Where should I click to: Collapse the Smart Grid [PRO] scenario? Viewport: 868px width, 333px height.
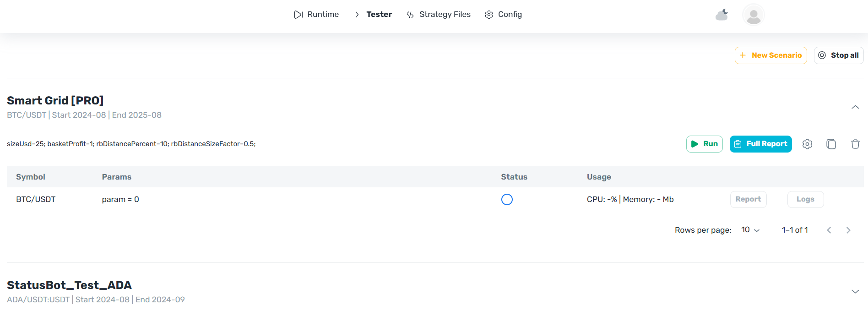pos(855,107)
